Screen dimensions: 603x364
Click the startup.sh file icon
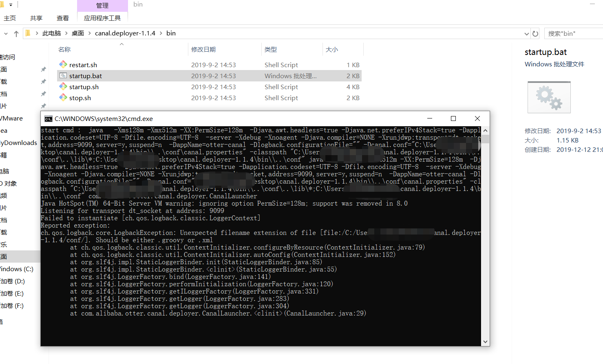pos(63,86)
